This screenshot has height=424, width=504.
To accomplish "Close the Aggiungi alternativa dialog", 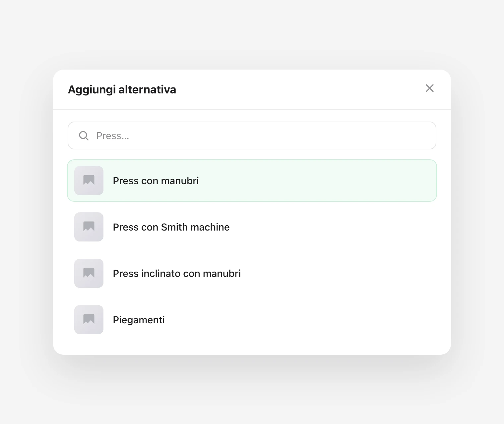I will click(429, 88).
